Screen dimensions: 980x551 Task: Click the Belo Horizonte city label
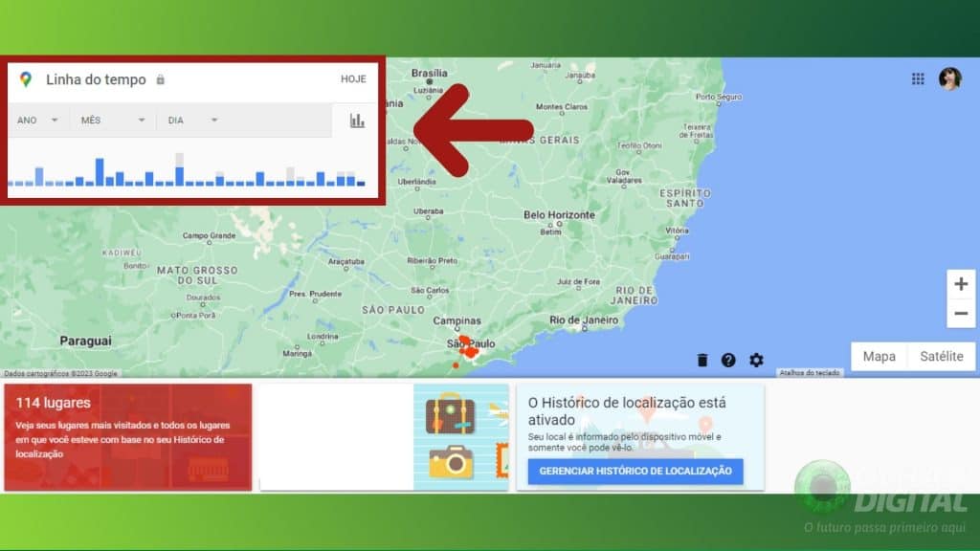(x=559, y=215)
